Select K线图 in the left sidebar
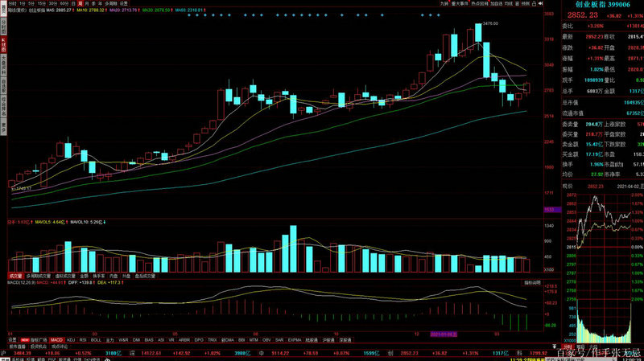This screenshot has width=644, height=361. coord(3,41)
